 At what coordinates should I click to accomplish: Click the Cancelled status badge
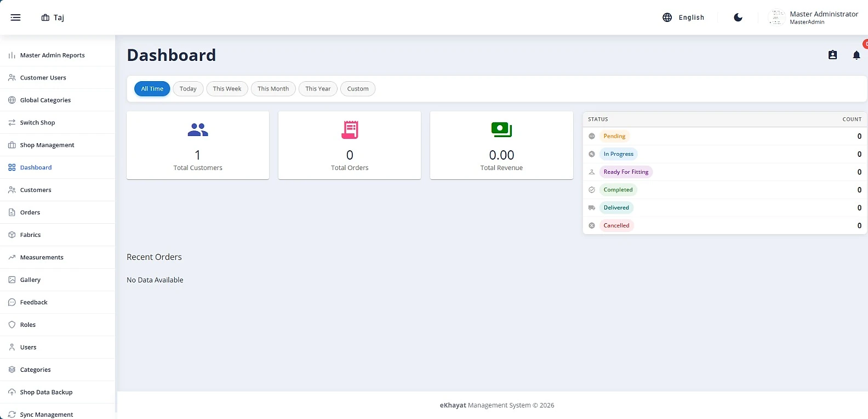[616, 225]
